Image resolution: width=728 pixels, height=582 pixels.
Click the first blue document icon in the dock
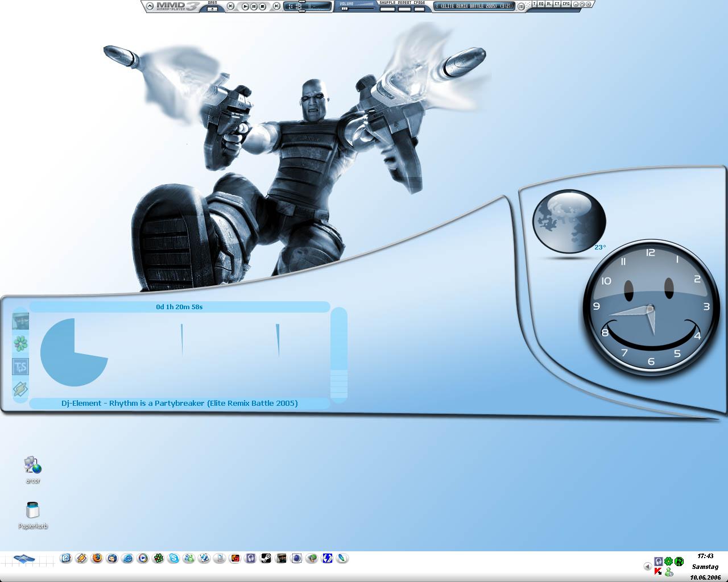click(x=66, y=558)
